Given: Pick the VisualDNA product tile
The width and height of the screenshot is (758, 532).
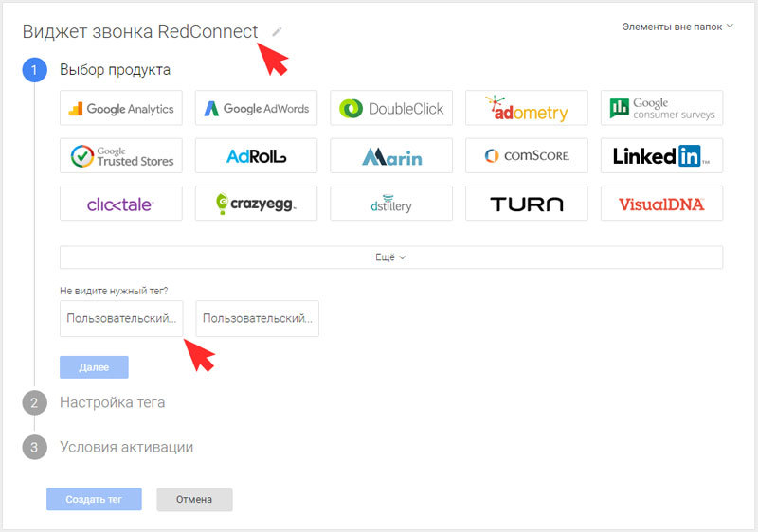Looking at the screenshot, I should pyautogui.click(x=661, y=204).
